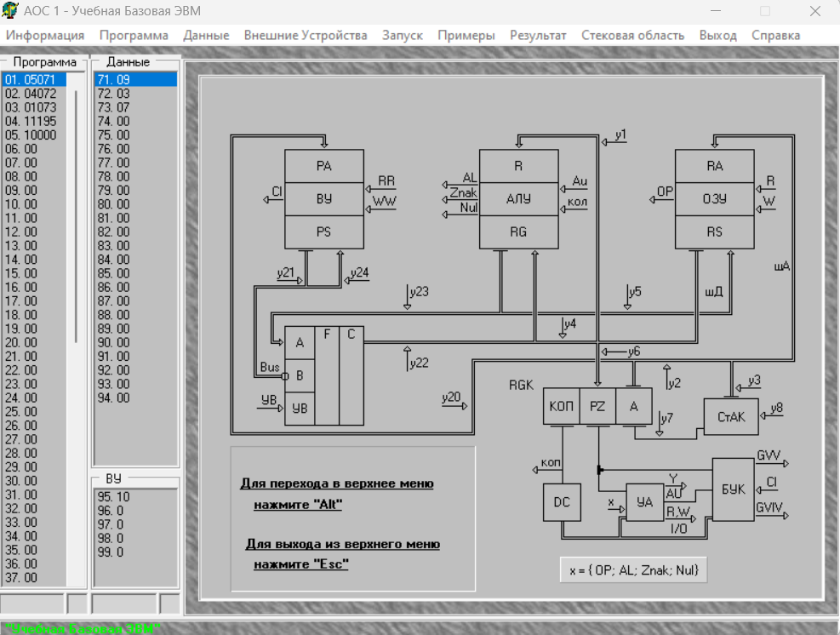
Task: Click the AOC 1 application icon in title bar
Action: tap(10, 10)
